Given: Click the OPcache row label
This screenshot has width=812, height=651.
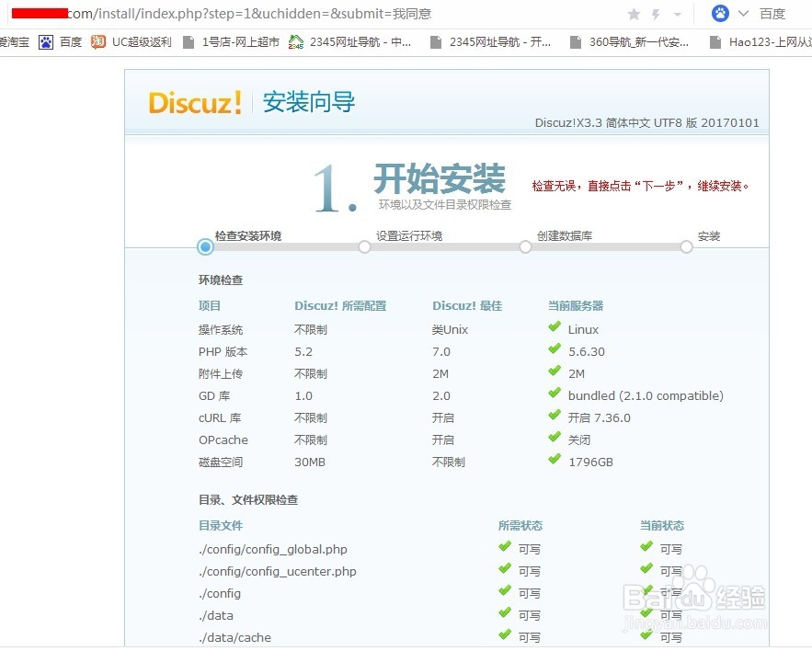Looking at the screenshot, I should click(223, 440).
